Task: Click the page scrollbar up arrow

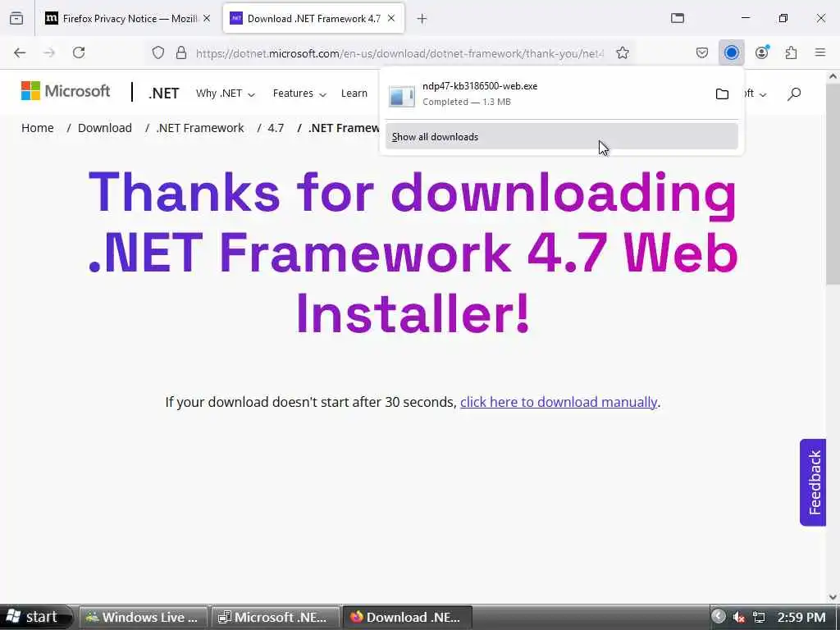Action: [833, 76]
